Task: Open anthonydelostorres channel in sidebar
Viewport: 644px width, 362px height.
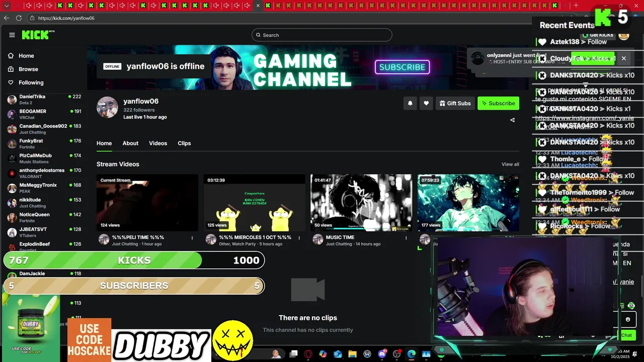Action: click(44, 173)
